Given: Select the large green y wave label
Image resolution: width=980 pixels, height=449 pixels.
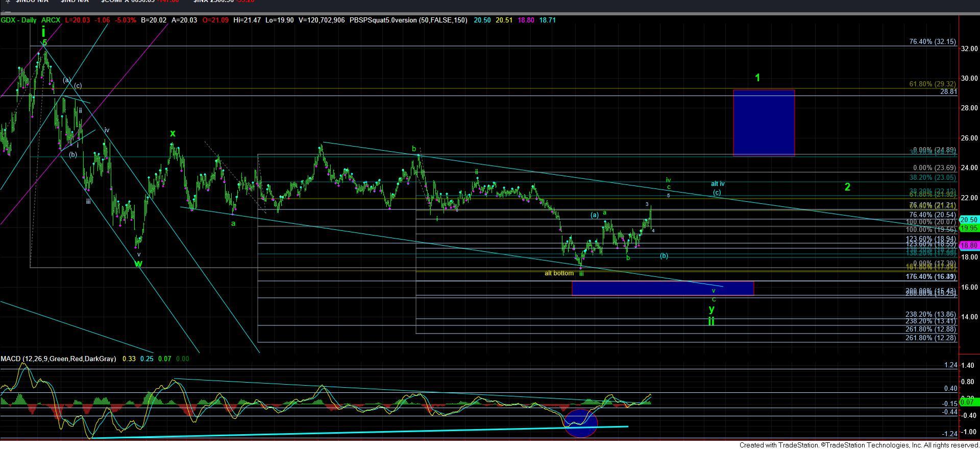Looking at the screenshot, I should 712,309.
